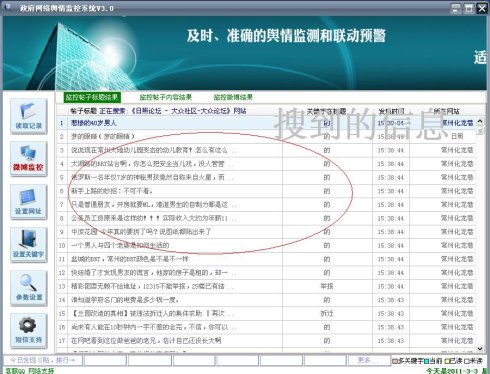Image resolution: width=490 pixels, height=374 pixels.
Task: Switch to 监控帖子内容结果 tab
Action: coord(166,97)
